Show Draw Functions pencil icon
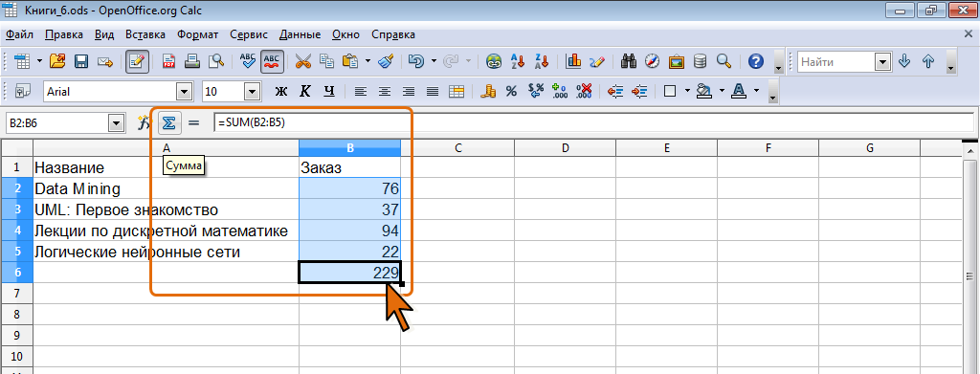Screen dimensions: 980x374 597,61
